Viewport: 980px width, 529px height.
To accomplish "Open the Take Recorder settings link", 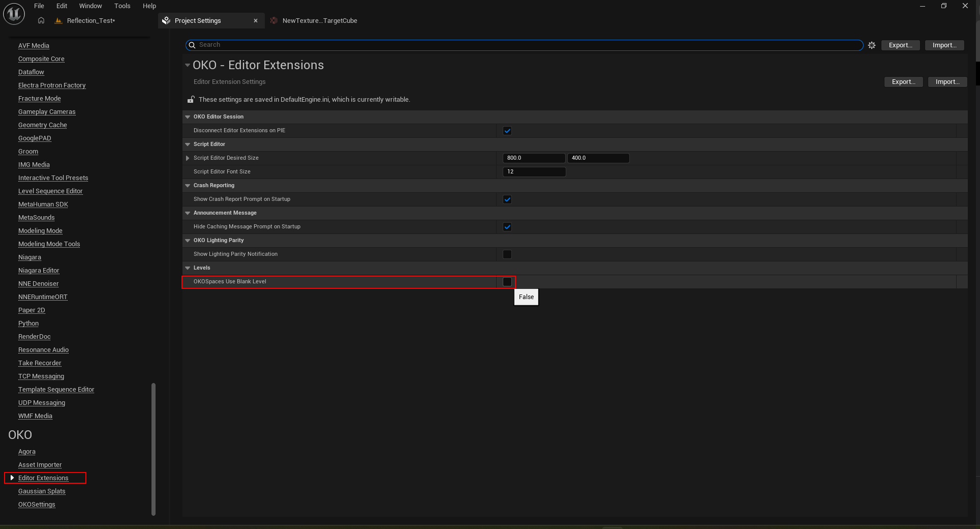I will (x=40, y=363).
